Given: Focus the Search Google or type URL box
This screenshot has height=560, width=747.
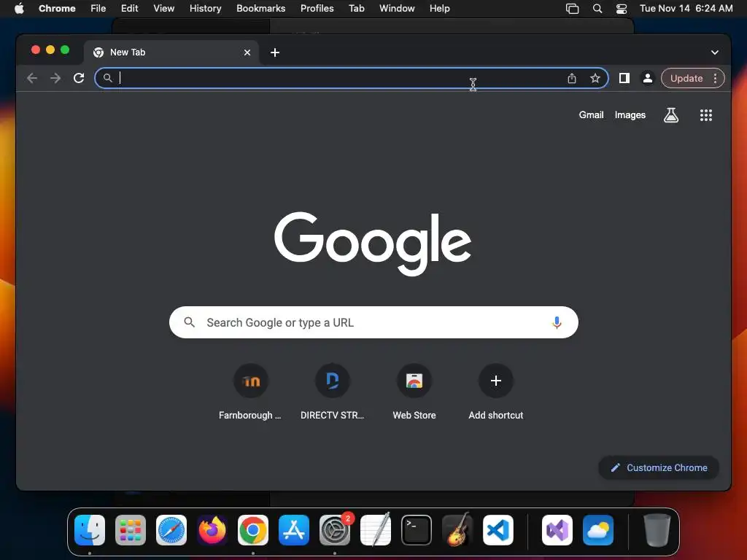Looking at the screenshot, I should click(373, 322).
